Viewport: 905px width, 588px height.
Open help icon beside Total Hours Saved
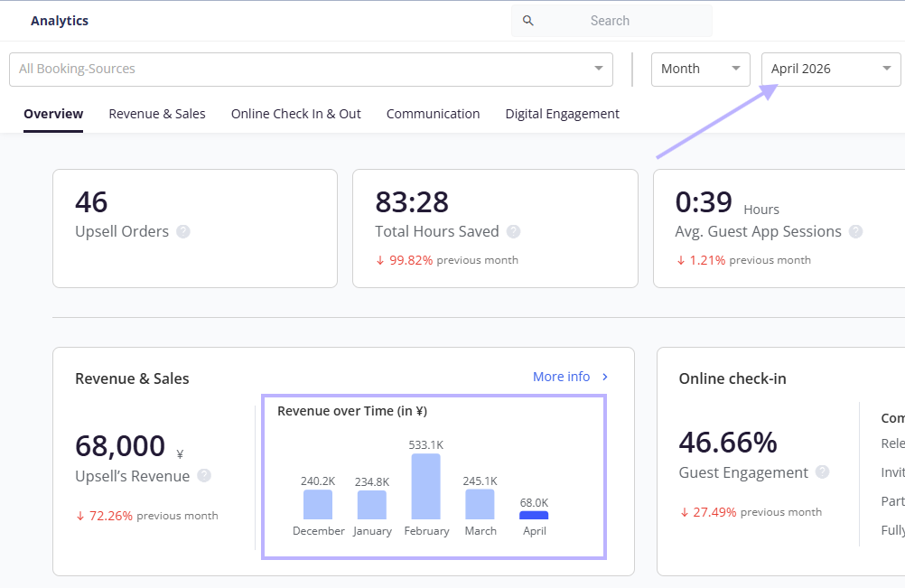[513, 231]
